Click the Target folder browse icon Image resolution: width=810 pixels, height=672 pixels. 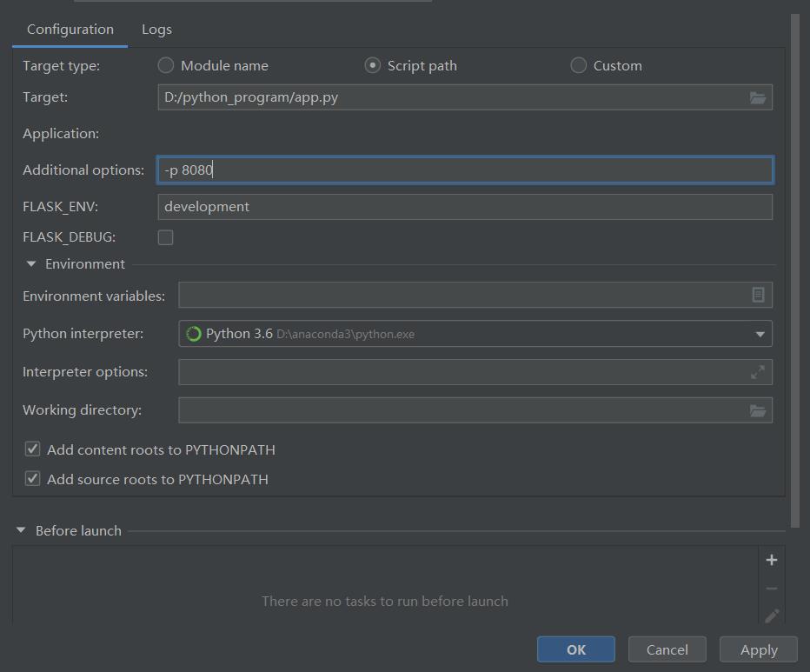pos(758,98)
